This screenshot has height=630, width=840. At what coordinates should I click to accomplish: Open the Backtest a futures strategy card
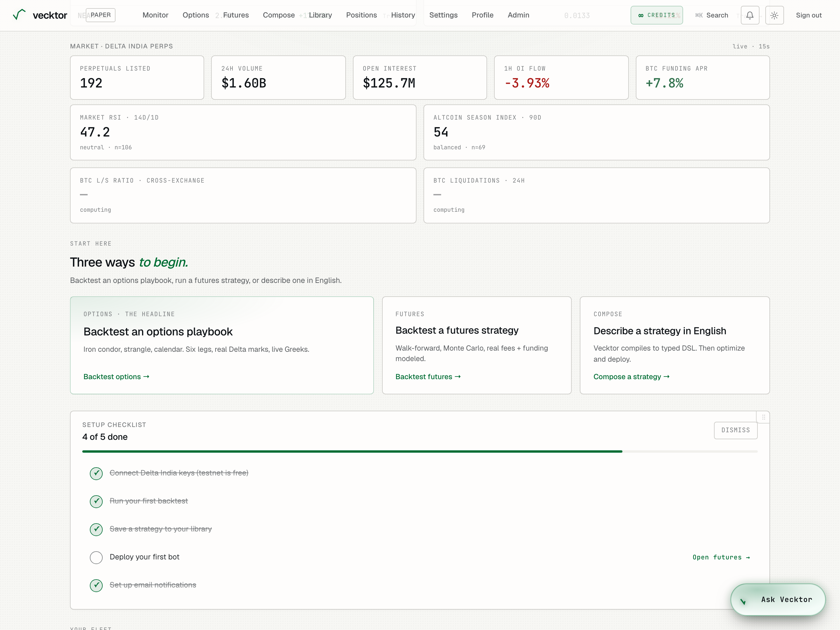477,345
